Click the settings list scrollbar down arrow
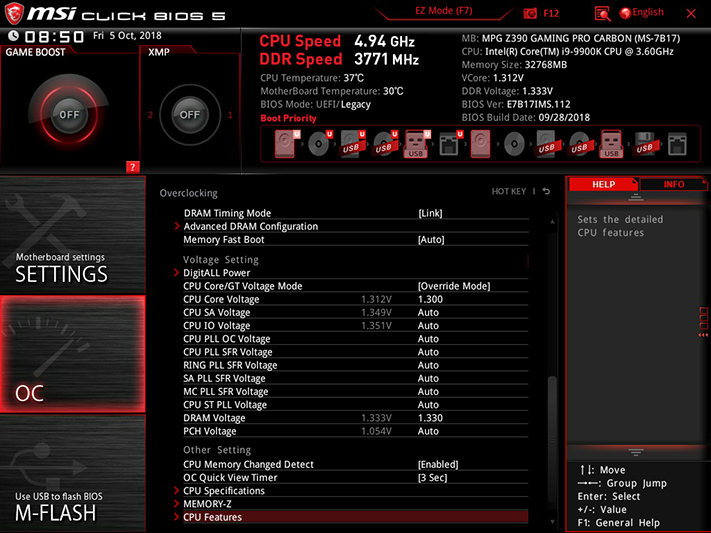The width and height of the screenshot is (711, 533). pyautogui.click(x=552, y=522)
